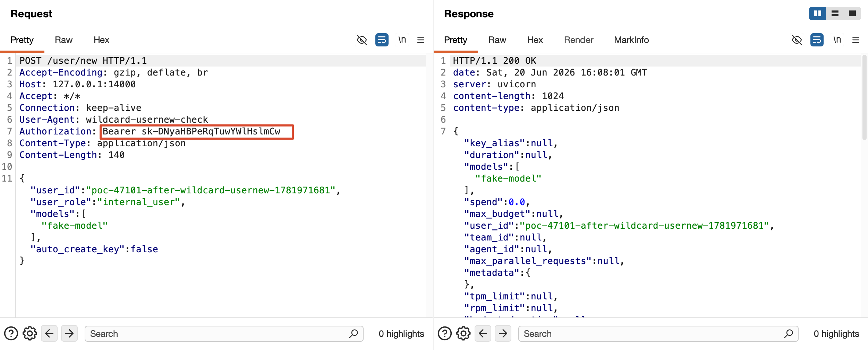Click the Response search input field
The image size is (868, 350).
pyautogui.click(x=658, y=334)
